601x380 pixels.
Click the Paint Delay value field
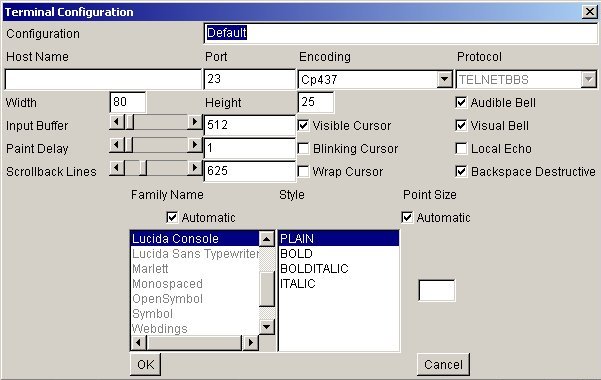point(250,148)
